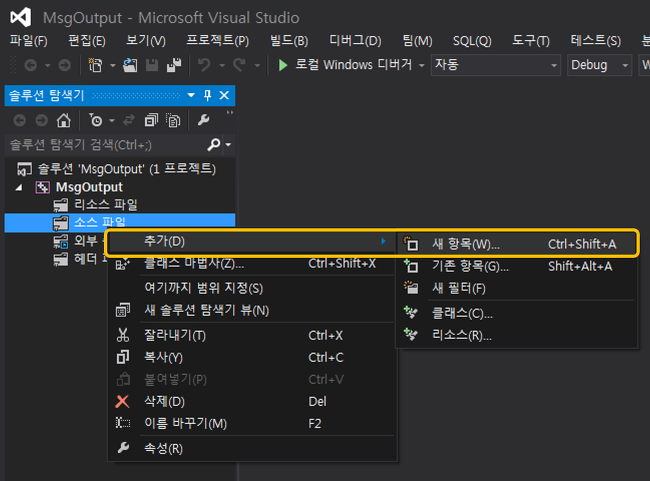650x481 pixels.
Task: Open the new project dropdown arrow
Action: [x=112, y=65]
